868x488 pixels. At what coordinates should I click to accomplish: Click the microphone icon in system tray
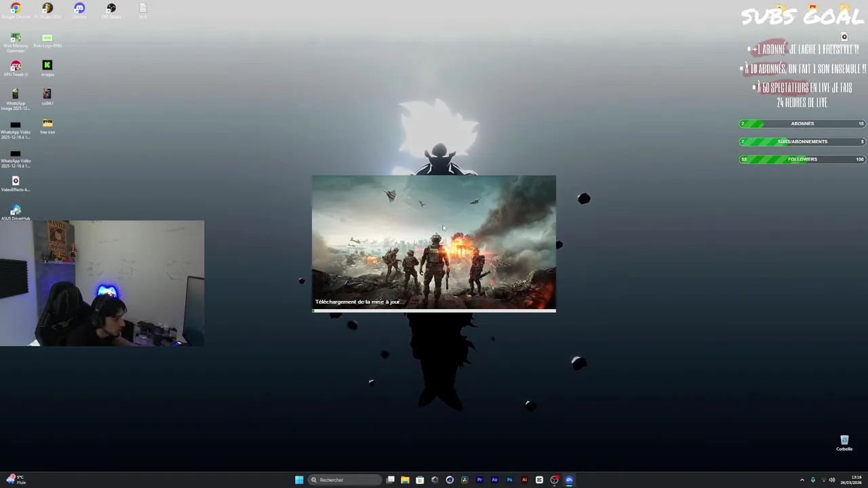coord(813,480)
